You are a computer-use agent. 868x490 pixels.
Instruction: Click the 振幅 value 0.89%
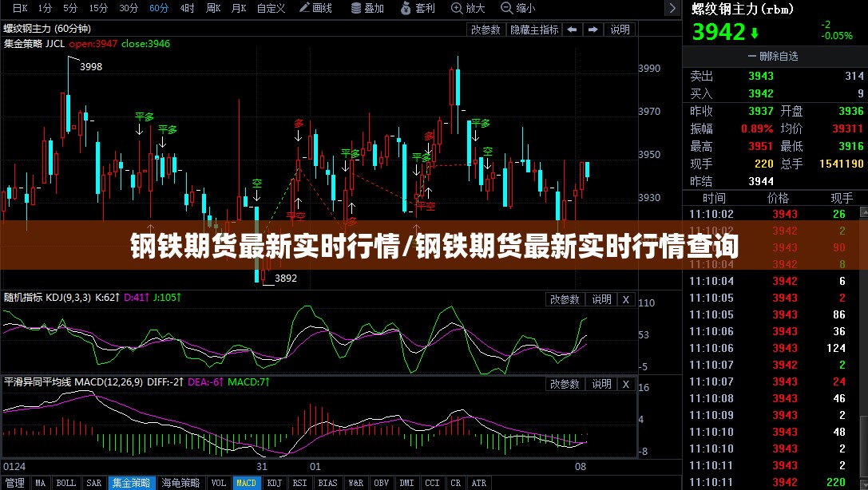pyautogui.click(x=757, y=128)
